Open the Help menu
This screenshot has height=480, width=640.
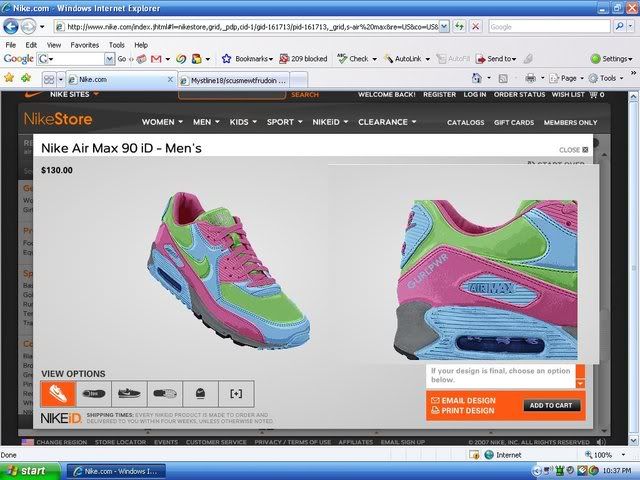(x=141, y=45)
